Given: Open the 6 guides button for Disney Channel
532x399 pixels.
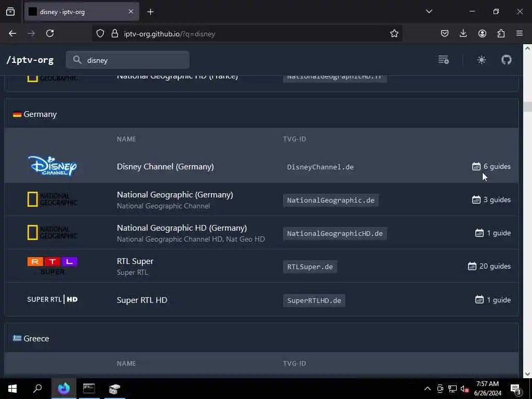Looking at the screenshot, I should [491, 167].
